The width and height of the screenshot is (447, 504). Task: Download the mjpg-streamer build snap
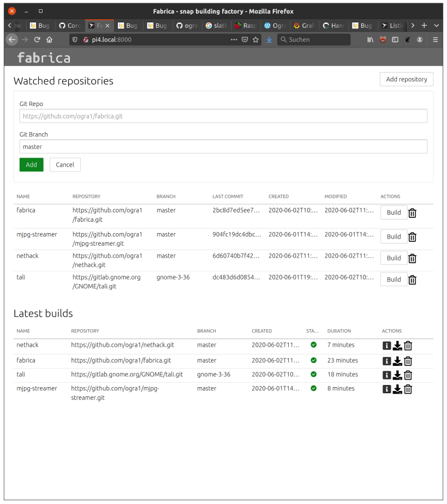point(397,389)
